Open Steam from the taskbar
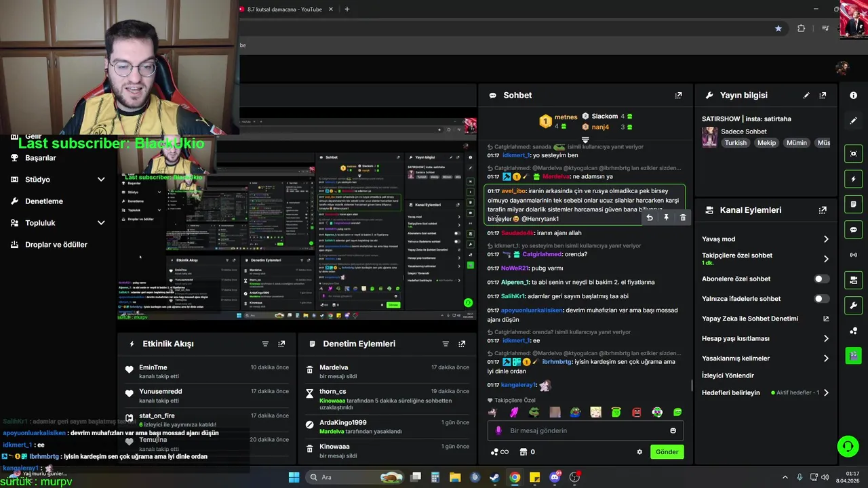The height and width of the screenshot is (488, 868). 494,477
